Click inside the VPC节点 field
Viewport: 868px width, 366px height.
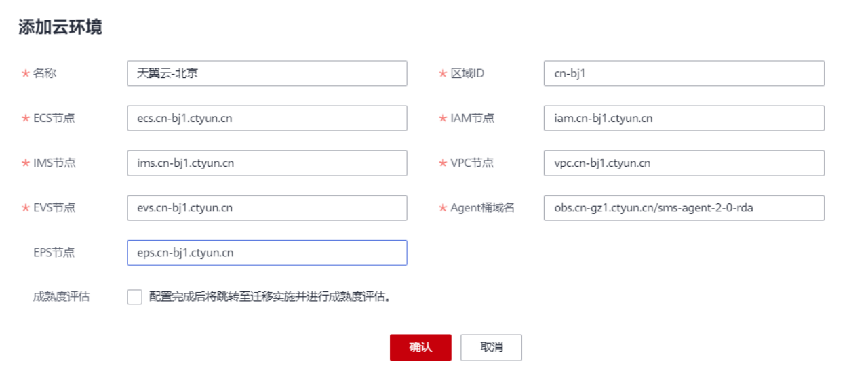pyautogui.click(x=684, y=163)
